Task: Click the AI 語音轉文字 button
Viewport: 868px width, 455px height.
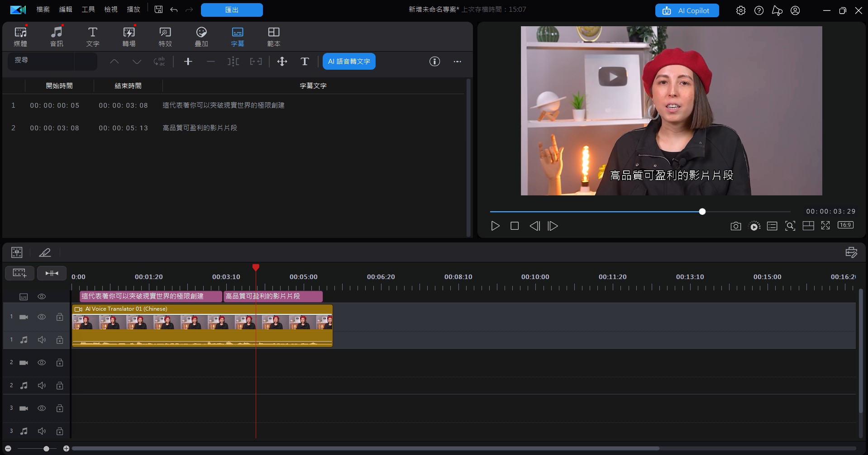Action: tap(349, 62)
